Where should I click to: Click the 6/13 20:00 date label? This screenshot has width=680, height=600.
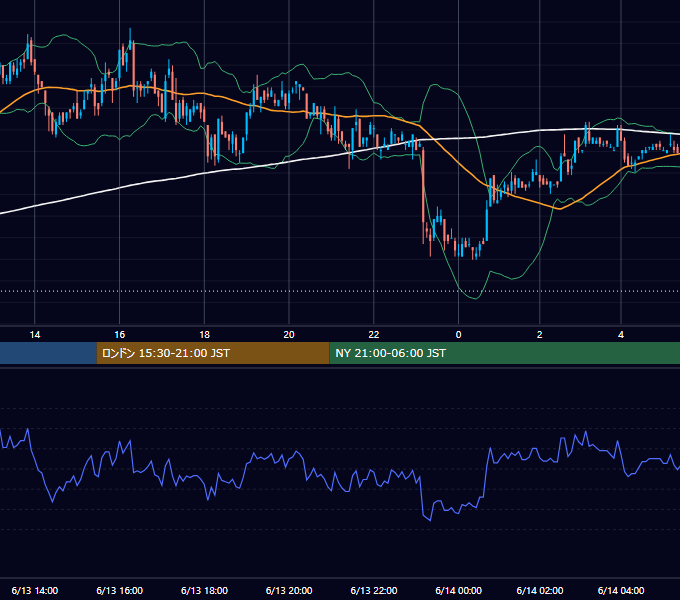tap(289, 590)
